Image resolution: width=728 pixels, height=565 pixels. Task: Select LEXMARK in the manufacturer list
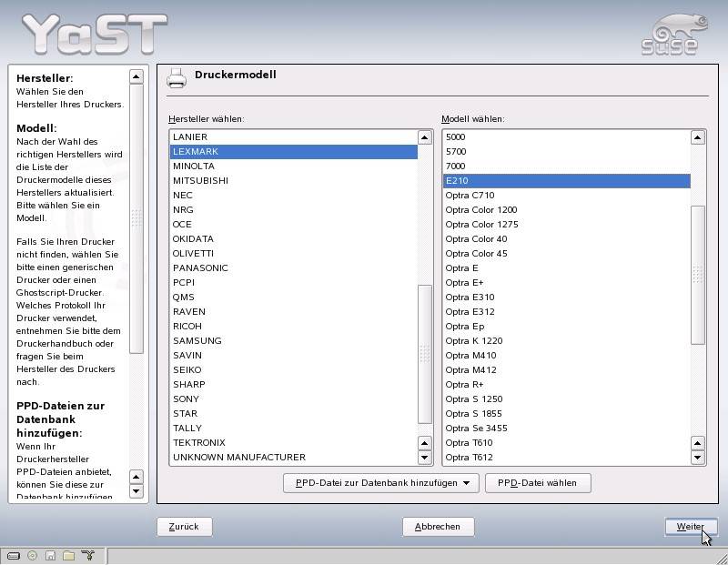[293, 152]
